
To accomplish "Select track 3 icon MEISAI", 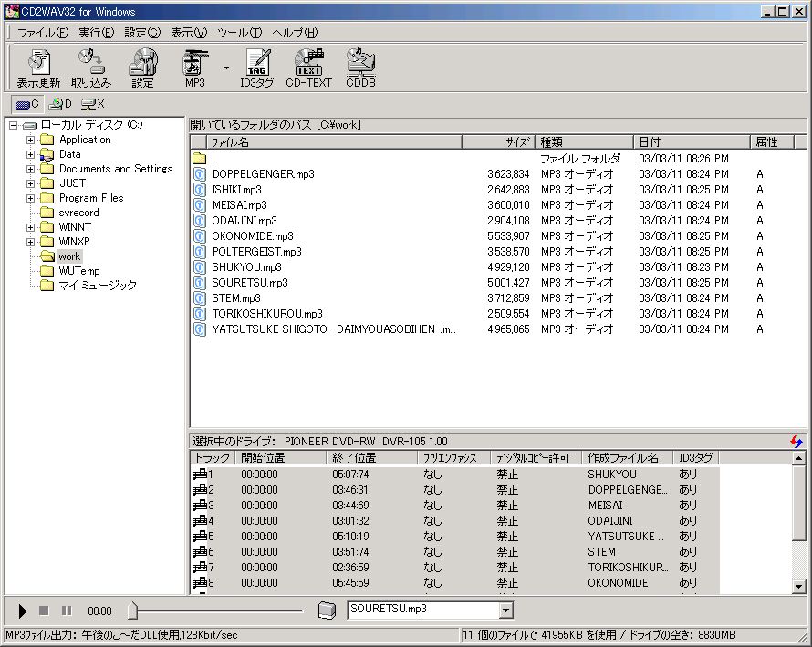I will 200,505.
